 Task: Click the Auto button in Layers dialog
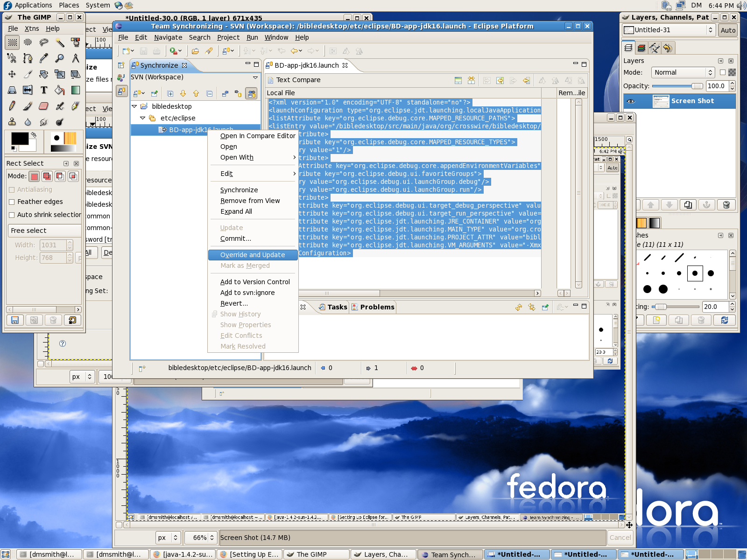[727, 30]
